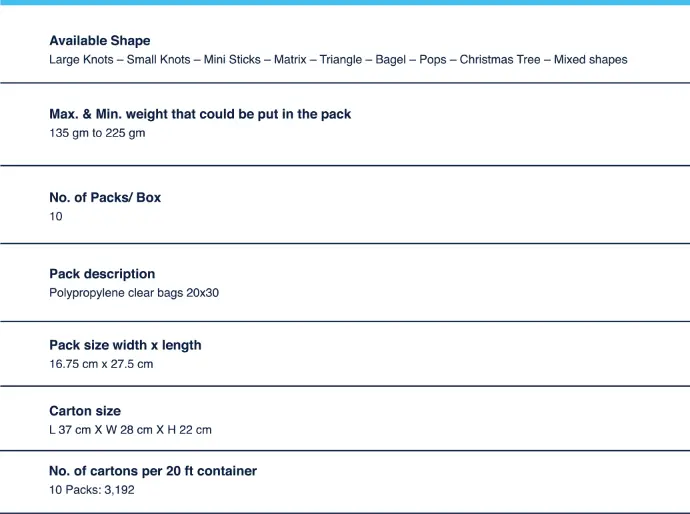Select the "Triangle" shape text

[341, 60]
